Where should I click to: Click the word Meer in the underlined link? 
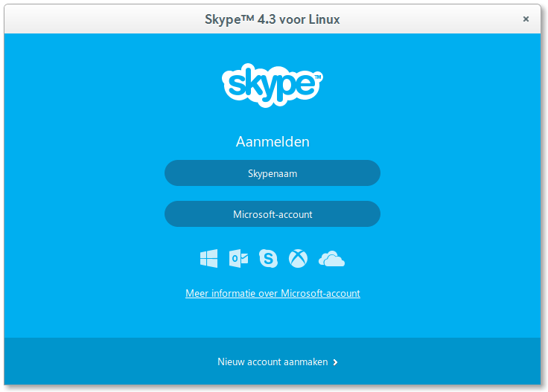tap(197, 293)
